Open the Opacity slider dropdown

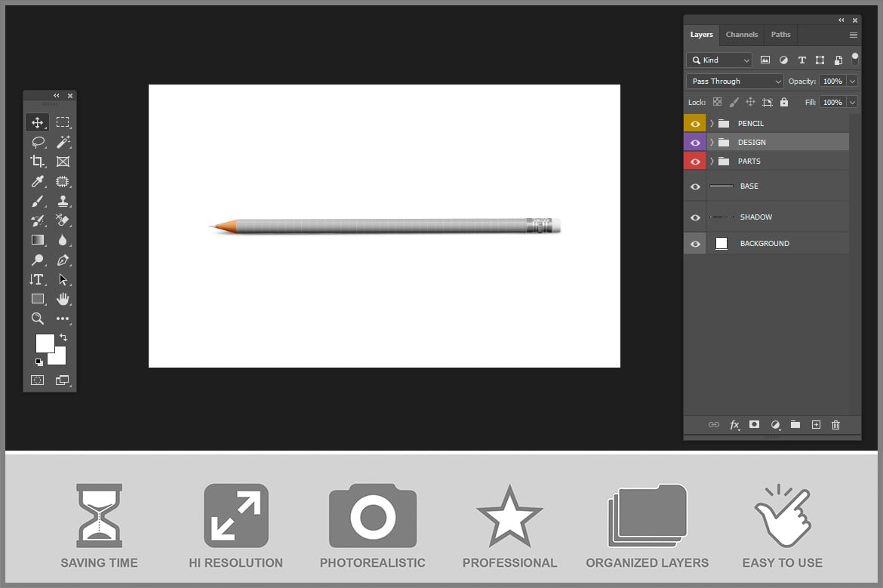(853, 81)
